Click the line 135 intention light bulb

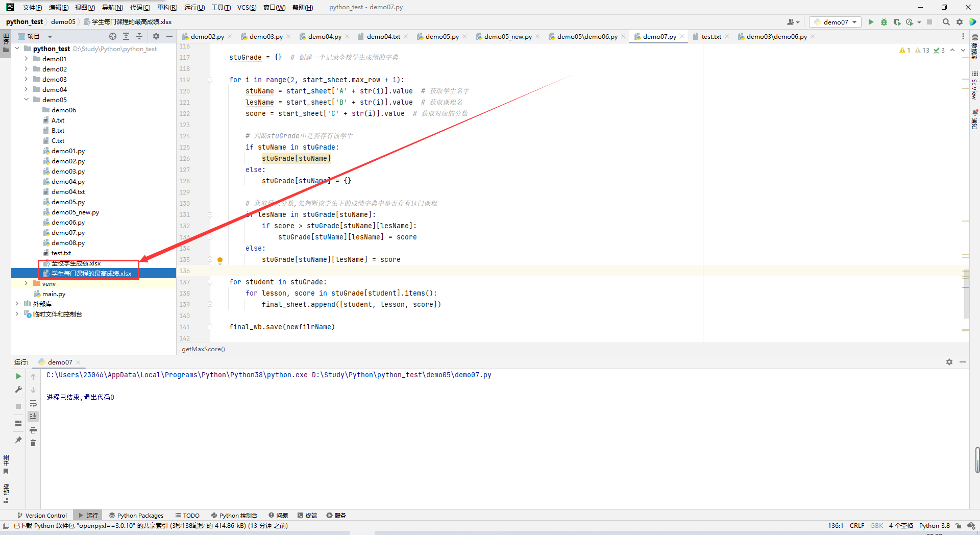pyautogui.click(x=220, y=260)
